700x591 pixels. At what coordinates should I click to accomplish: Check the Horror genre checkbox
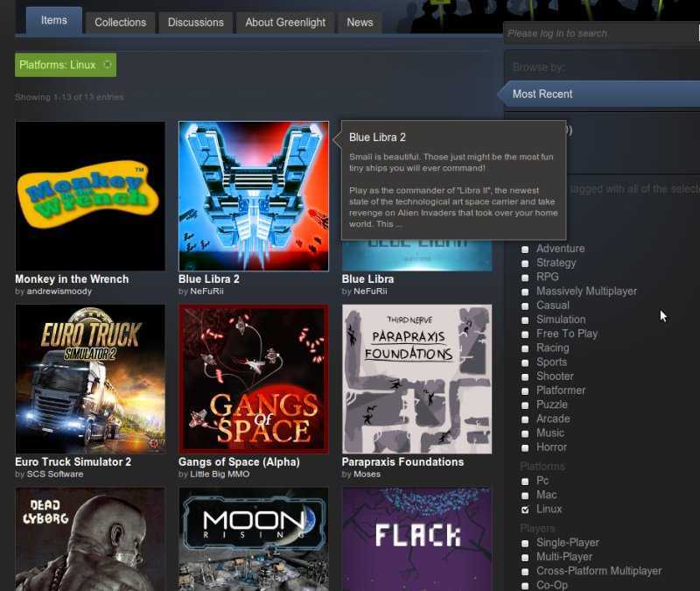pos(525,447)
